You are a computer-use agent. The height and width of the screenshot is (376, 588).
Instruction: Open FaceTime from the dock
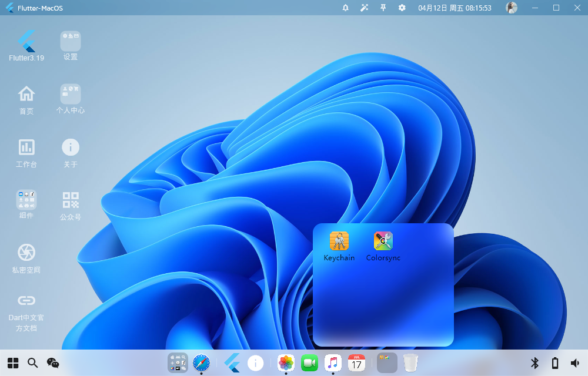click(x=309, y=362)
